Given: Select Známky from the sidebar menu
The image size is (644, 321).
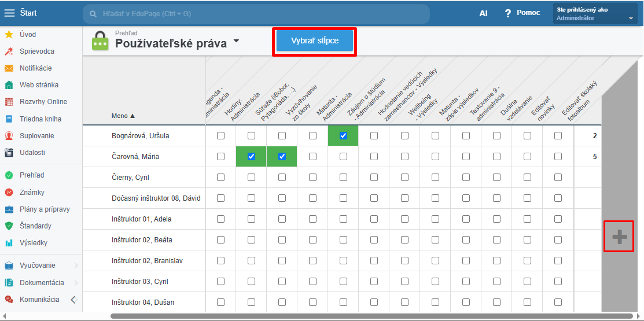Looking at the screenshot, I should point(32,193).
